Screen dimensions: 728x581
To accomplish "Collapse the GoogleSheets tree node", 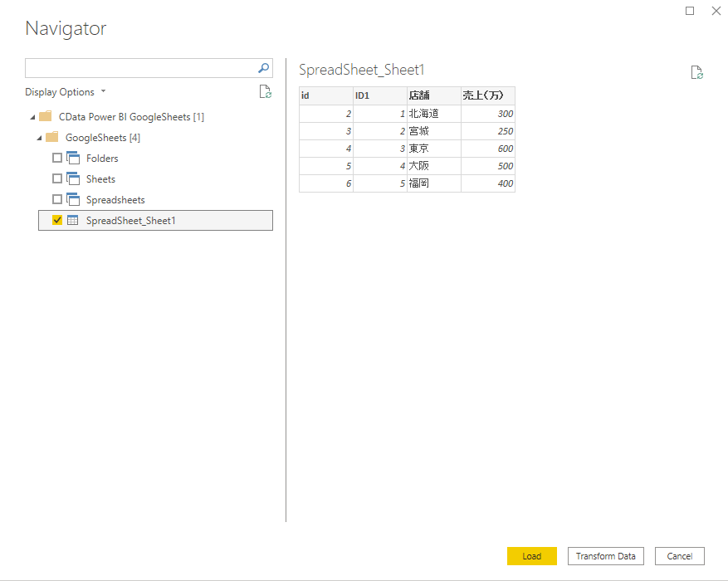I will pos(40,138).
